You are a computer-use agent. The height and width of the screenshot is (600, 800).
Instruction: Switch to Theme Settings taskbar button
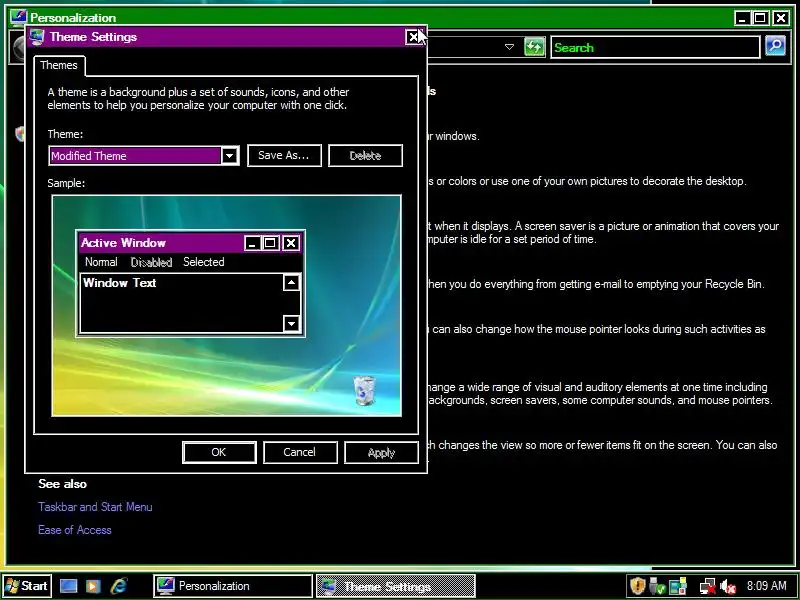[396, 586]
